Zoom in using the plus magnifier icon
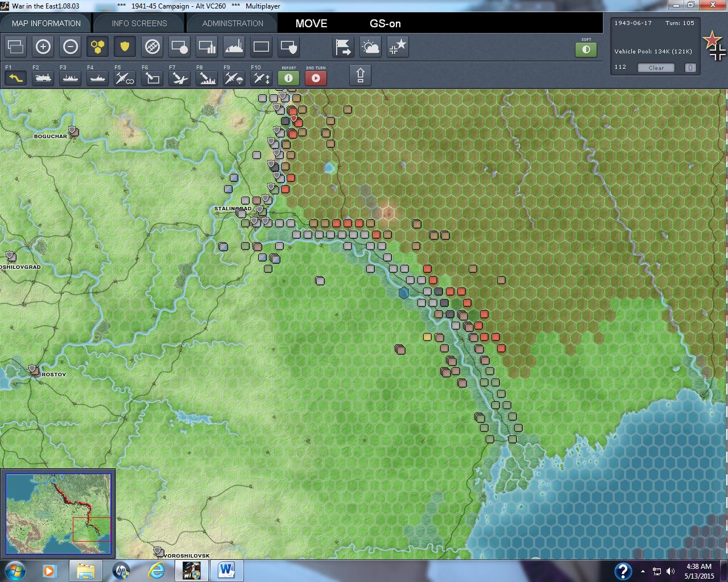 point(43,47)
